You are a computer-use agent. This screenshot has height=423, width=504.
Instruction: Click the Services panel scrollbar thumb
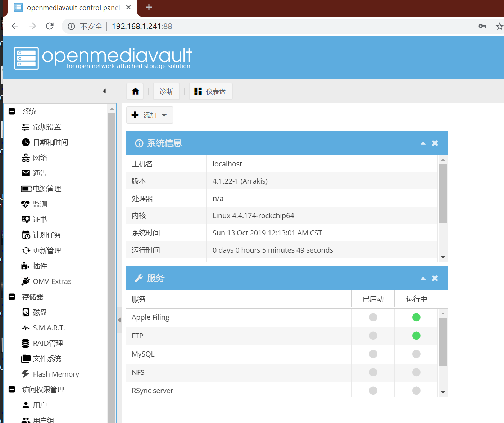click(443, 342)
